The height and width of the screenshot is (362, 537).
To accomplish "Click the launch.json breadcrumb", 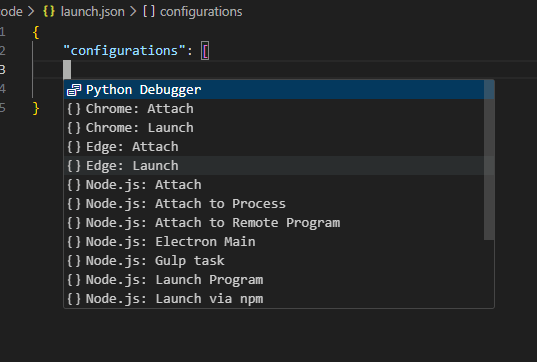I will click(92, 12).
